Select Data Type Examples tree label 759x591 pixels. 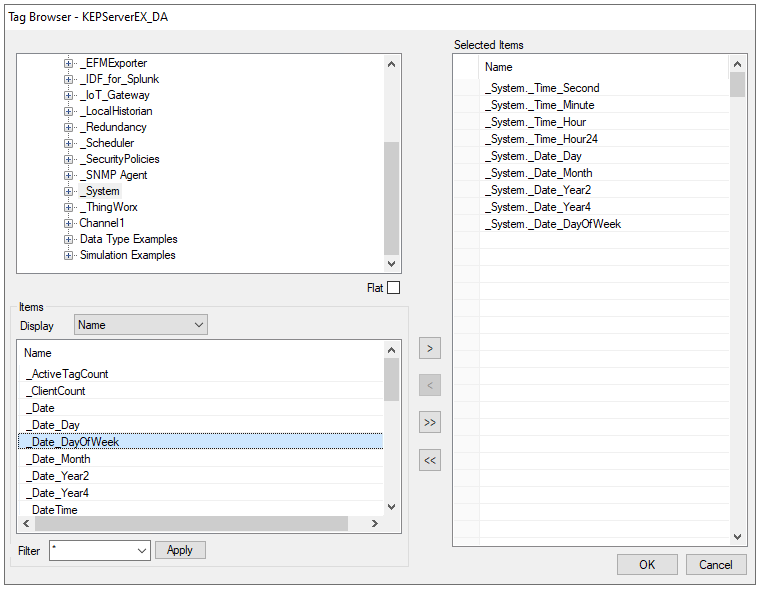[129, 239]
